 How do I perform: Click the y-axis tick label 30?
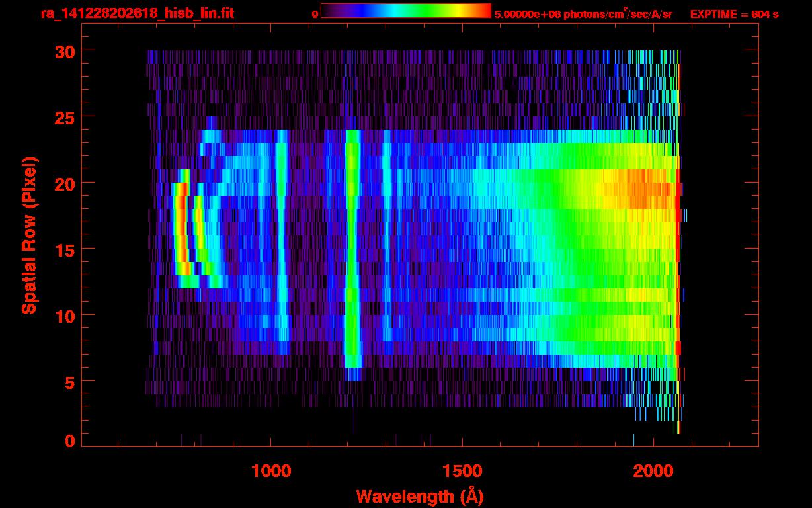click(x=63, y=51)
